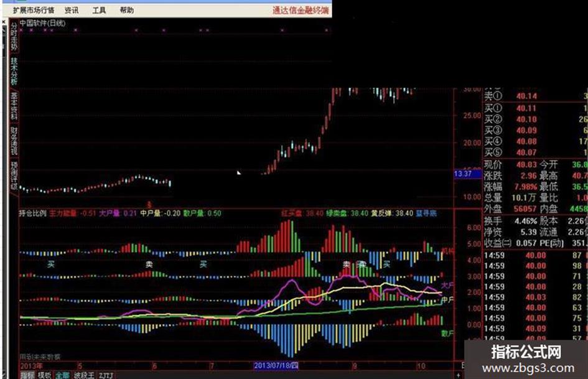Screen dimensions: 588x379
Task: Click the 2013年 label on the time axis
Action: click(x=32, y=366)
